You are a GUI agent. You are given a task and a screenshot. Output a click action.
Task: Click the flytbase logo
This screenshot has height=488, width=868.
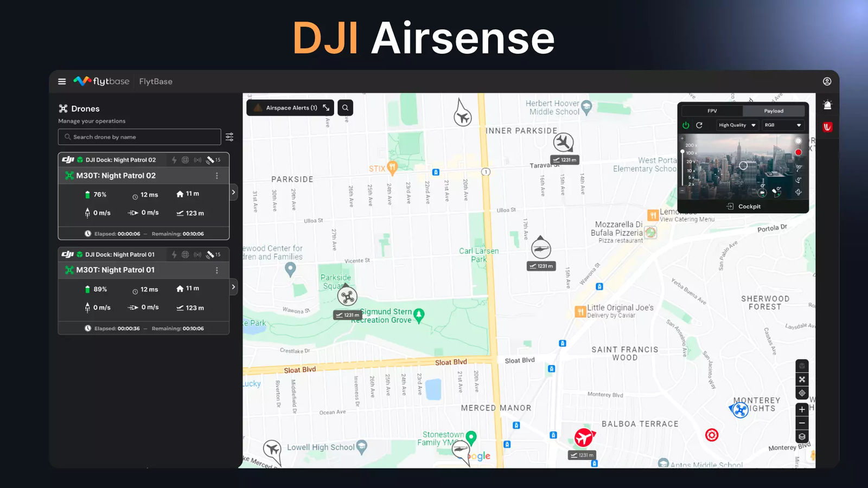pos(101,81)
